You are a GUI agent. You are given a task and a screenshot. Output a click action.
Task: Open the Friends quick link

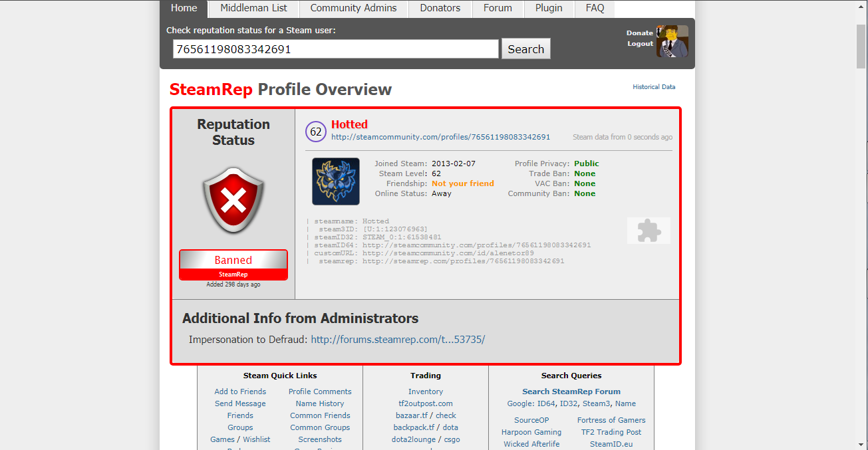click(240, 415)
